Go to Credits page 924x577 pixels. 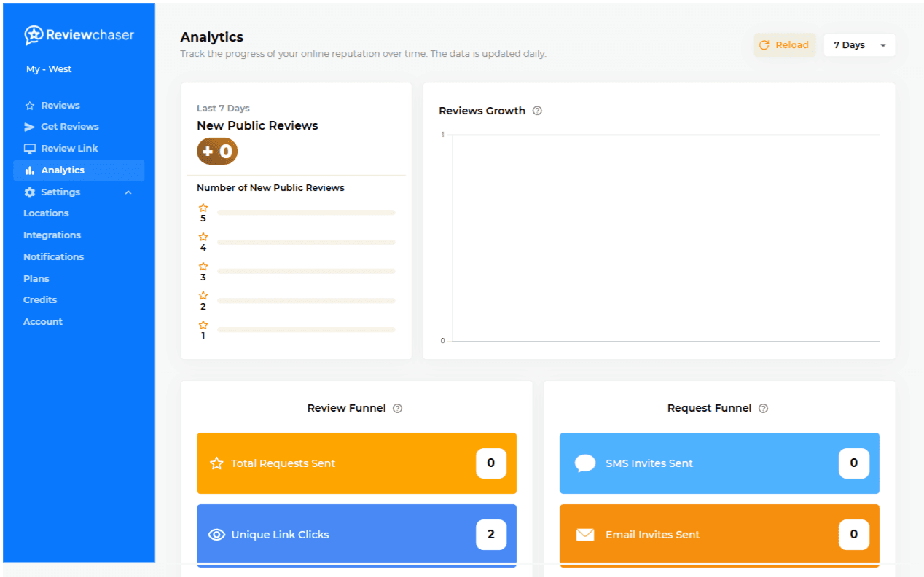coord(40,300)
